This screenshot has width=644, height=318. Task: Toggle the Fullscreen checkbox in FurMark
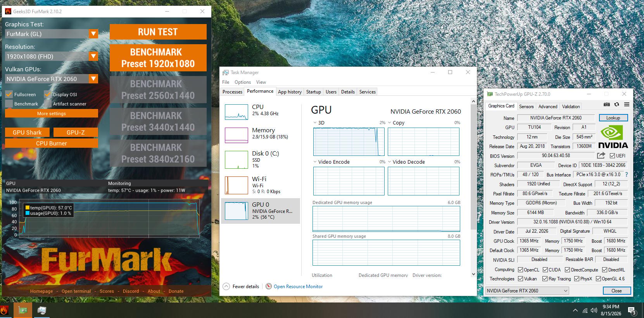(x=9, y=94)
